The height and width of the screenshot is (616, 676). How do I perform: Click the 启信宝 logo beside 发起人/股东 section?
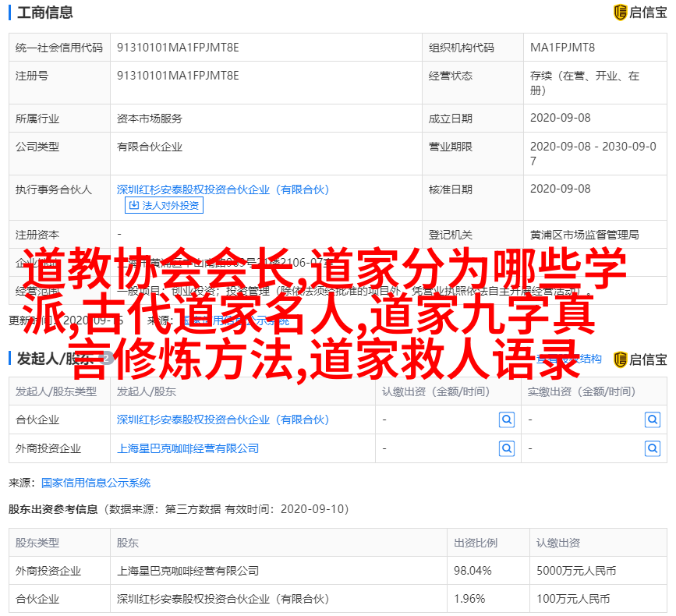click(x=640, y=359)
